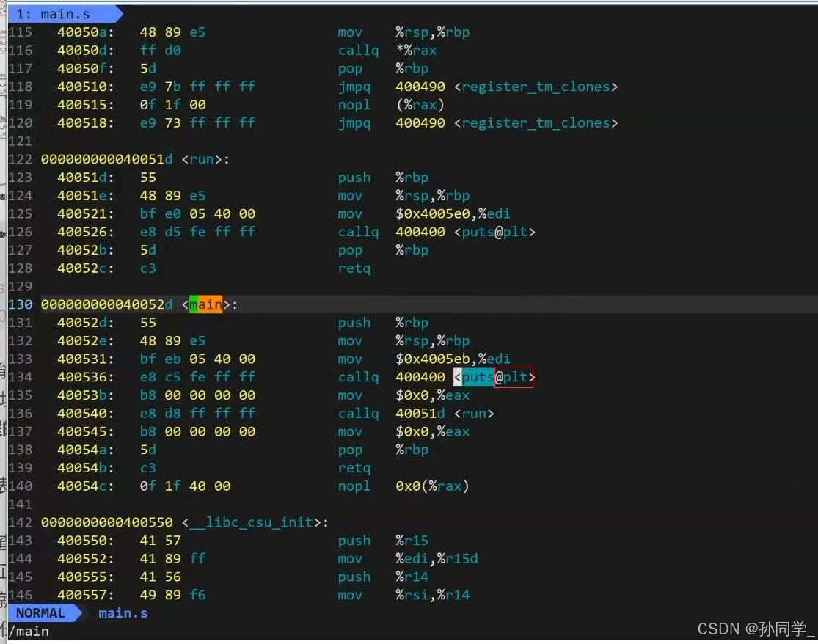Click $0x4005e0,%edi operand on line 125

point(453,213)
